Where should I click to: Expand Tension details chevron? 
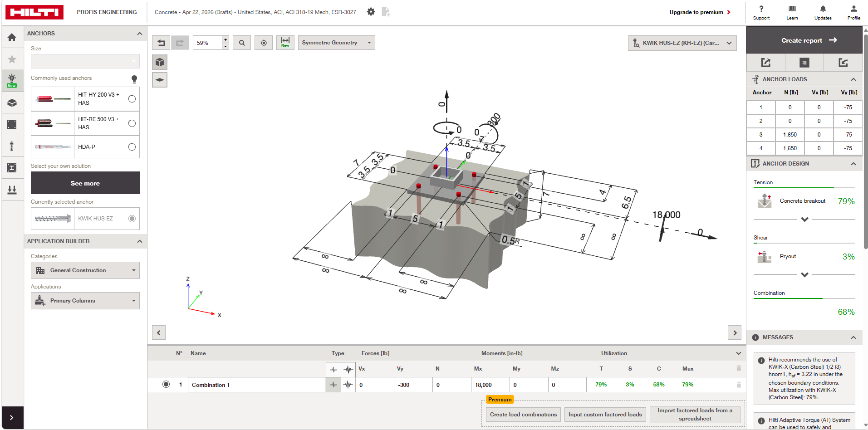click(804, 220)
